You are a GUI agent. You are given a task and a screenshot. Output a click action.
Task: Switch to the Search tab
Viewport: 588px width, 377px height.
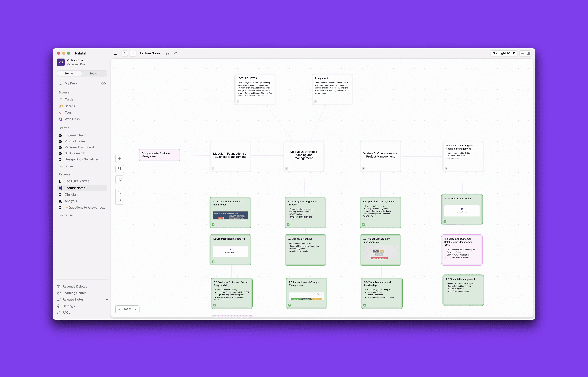click(94, 74)
